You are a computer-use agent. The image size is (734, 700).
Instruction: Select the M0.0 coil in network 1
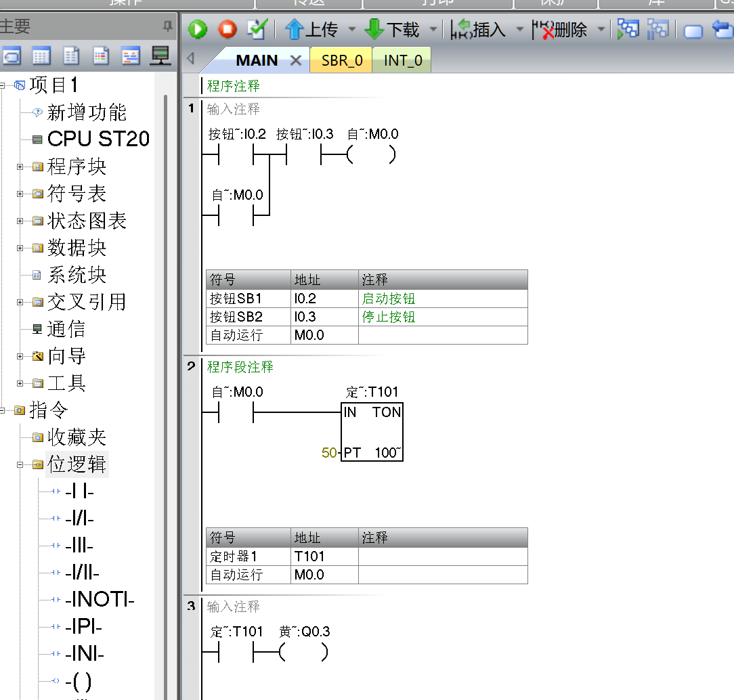(372, 154)
